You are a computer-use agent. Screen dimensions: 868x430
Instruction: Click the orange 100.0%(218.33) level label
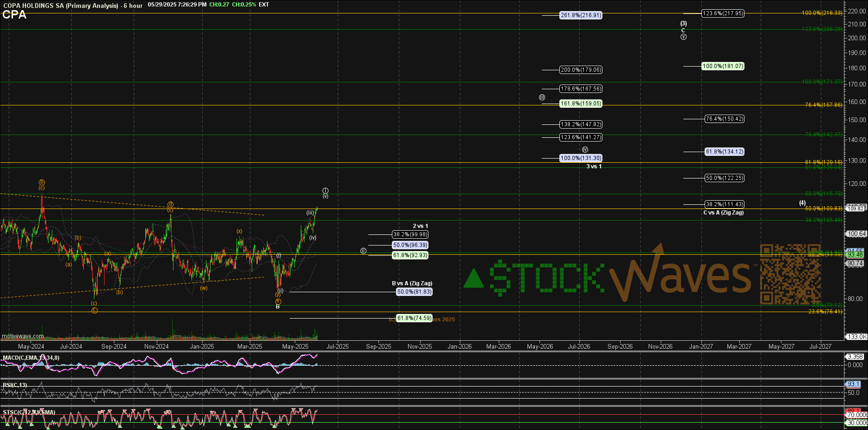[822, 13]
